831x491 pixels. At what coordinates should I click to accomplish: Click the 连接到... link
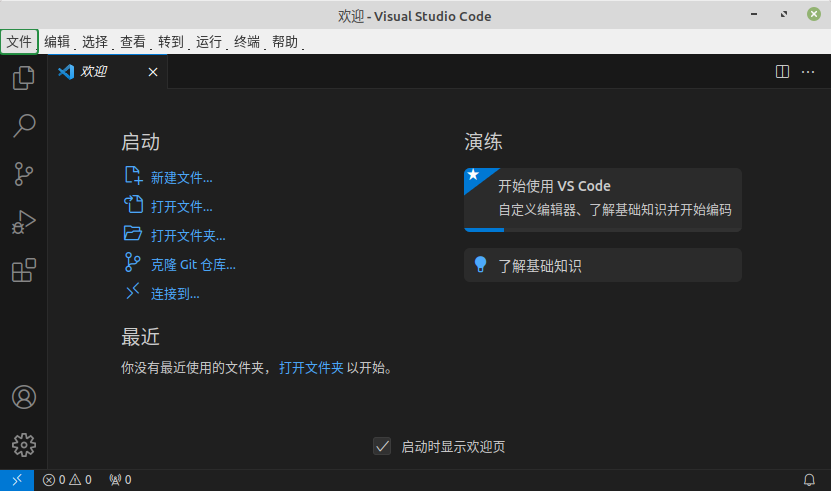pyautogui.click(x=175, y=294)
